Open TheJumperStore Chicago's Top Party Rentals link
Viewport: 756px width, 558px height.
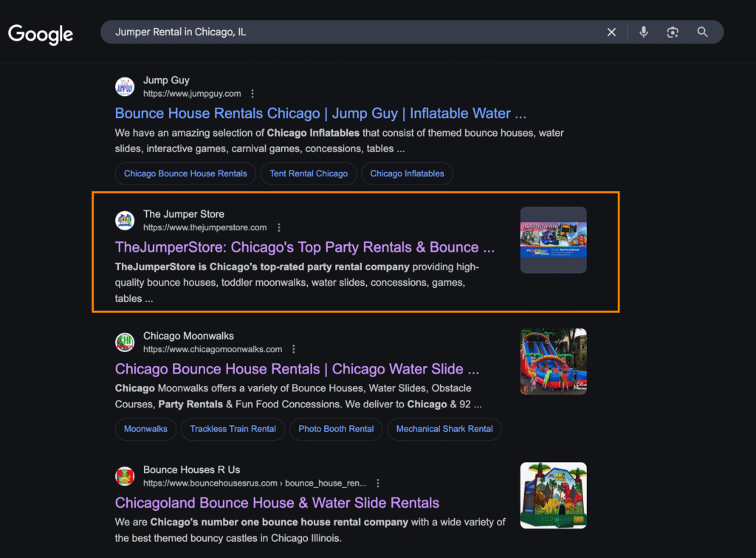pyautogui.click(x=305, y=247)
